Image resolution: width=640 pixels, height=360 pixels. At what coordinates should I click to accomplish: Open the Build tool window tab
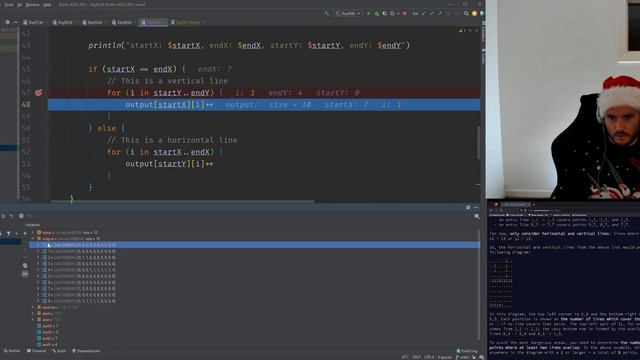59,351
